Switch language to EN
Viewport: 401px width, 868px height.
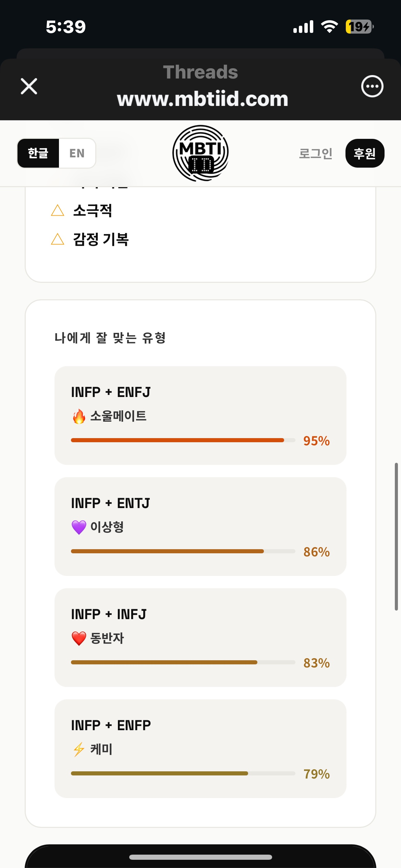point(77,153)
